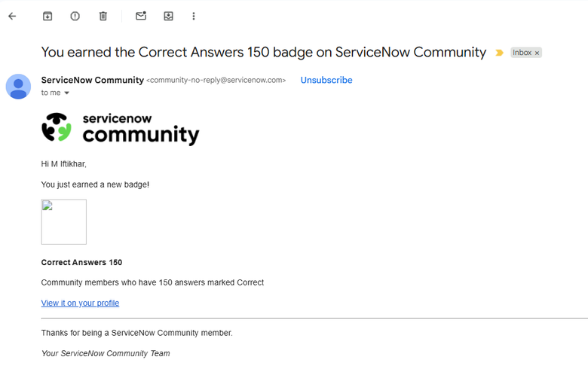Image resolution: width=588 pixels, height=366 pixels.
Task: Mark this email as unread
Action: click(x=141, y=16)
